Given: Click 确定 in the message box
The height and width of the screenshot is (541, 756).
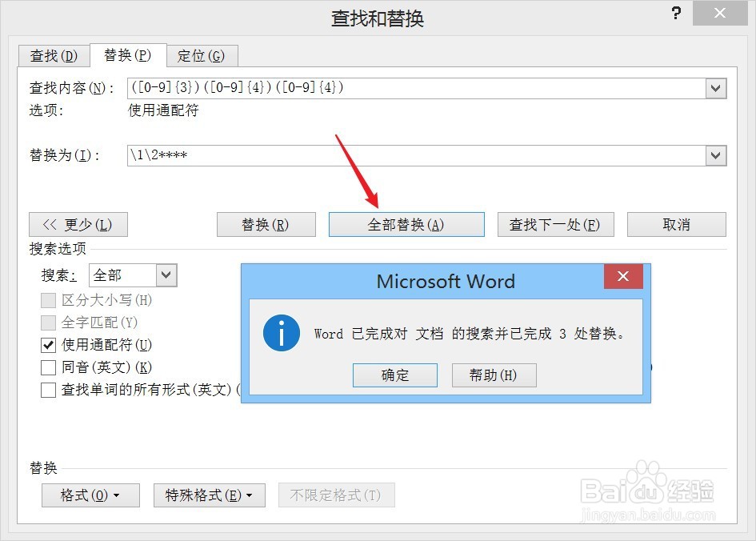Looking at the screenshot, I should click(x=395, y=375).
